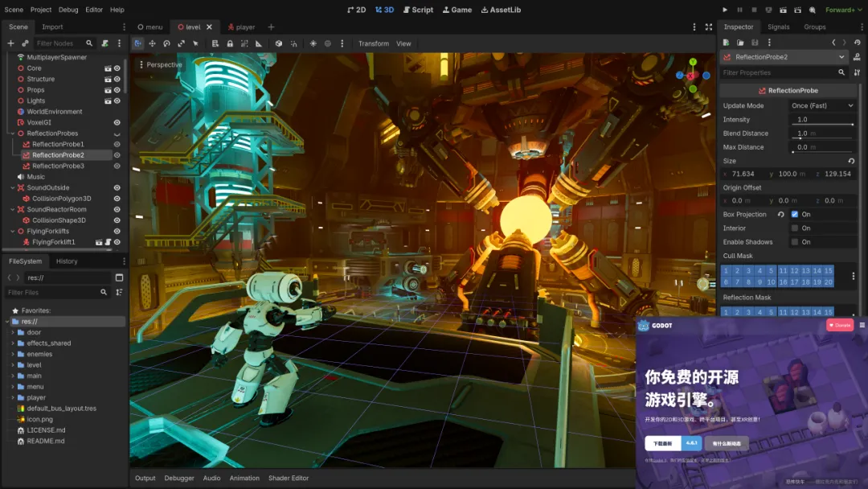Toggle visibility of Core node
The width and height of the screenshot is (868, 489).
pos(117,68)
